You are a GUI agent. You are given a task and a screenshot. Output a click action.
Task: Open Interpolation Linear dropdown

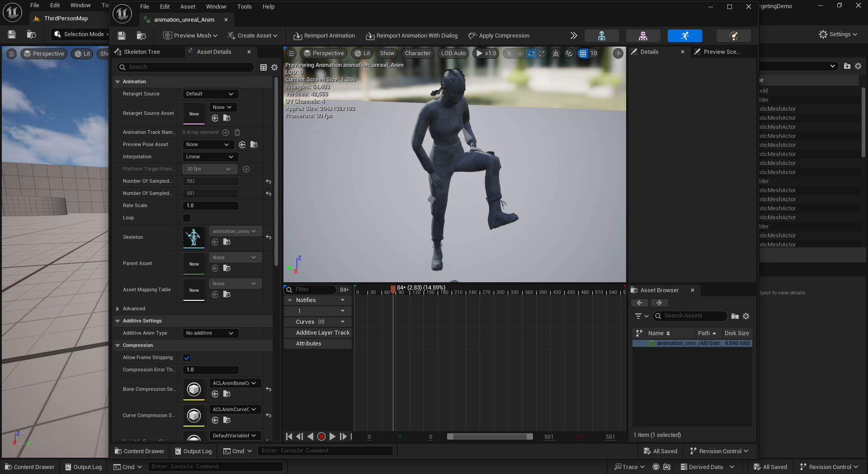pos(210,157)
